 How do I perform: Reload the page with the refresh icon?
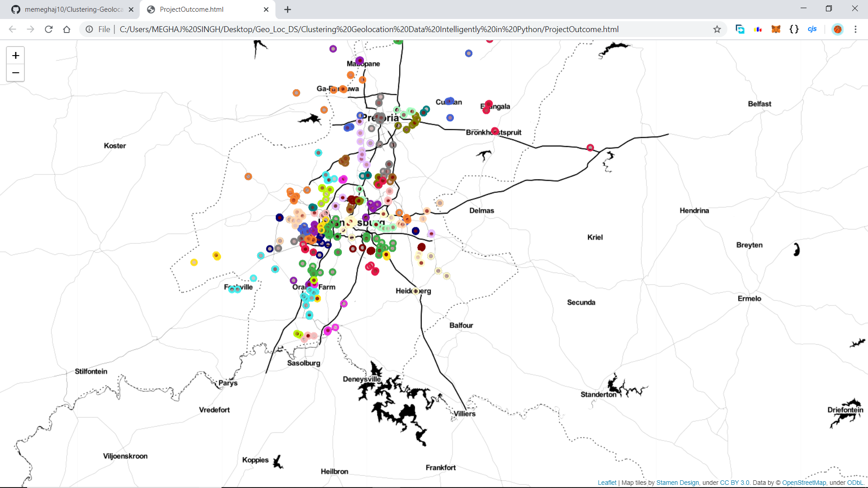coord(49,29)
